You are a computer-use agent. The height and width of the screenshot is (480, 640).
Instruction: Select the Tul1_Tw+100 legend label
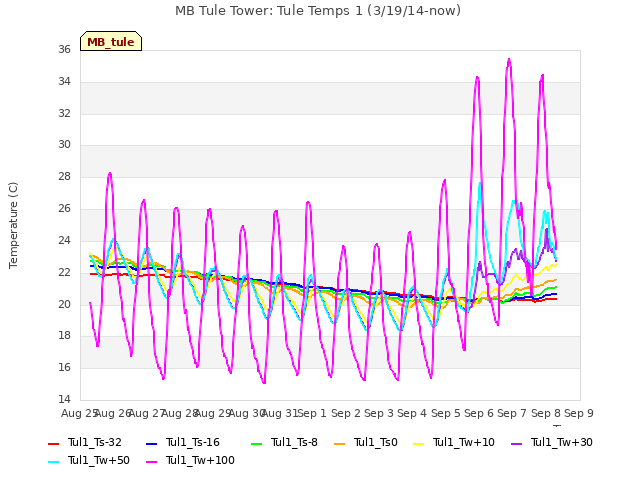click(200, 460)
